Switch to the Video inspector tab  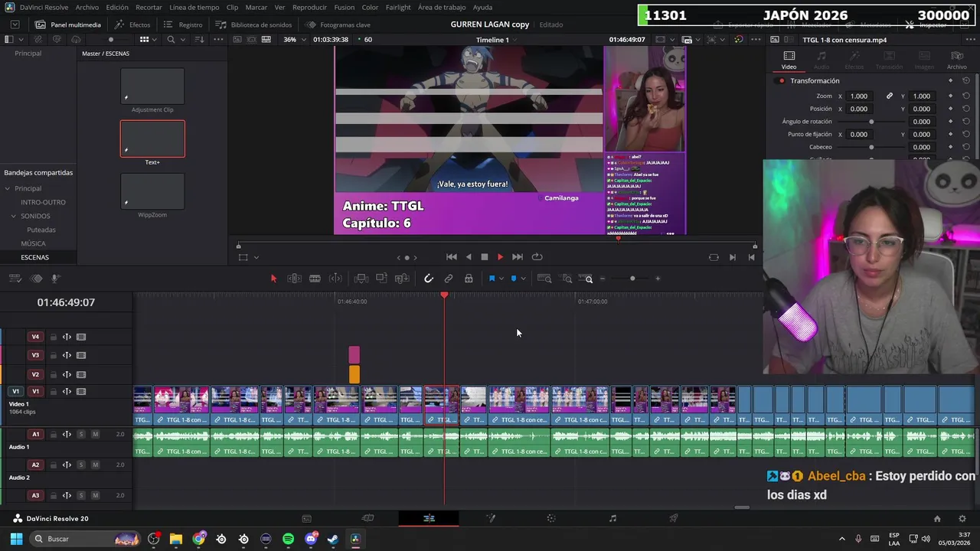789,60
